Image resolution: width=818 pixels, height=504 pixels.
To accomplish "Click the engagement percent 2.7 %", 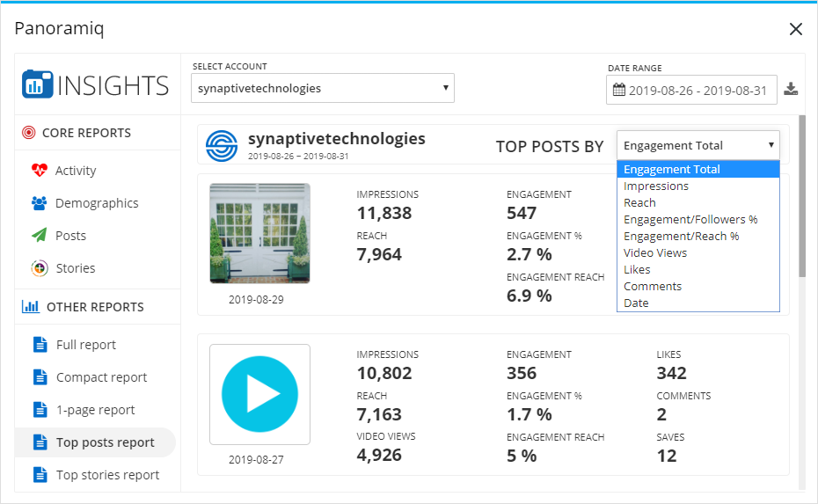I will (x=529, y=254).
